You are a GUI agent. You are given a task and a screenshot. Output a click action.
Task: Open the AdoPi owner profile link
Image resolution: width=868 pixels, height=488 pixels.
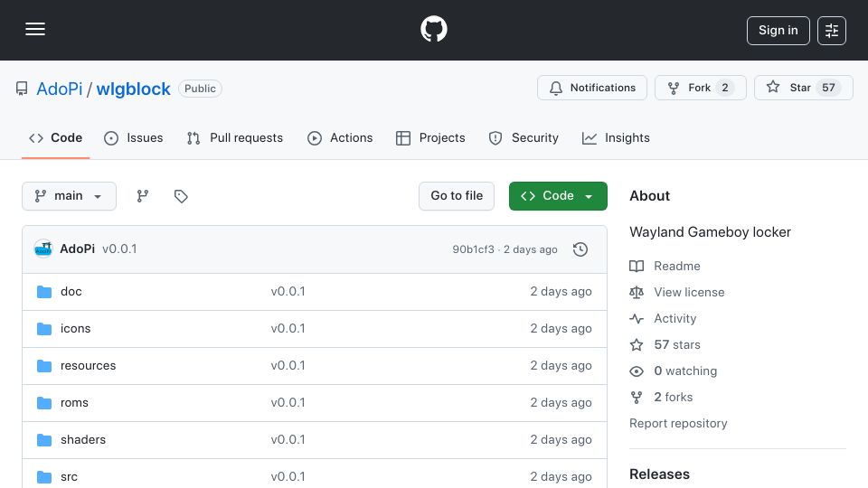pyautogui.click(x=60, y=89)
